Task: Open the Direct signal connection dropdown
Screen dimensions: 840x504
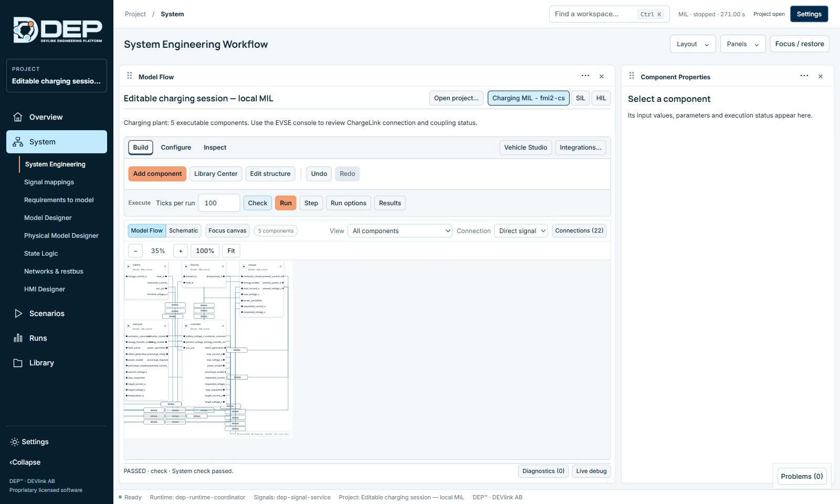Action: click(521, 231)
